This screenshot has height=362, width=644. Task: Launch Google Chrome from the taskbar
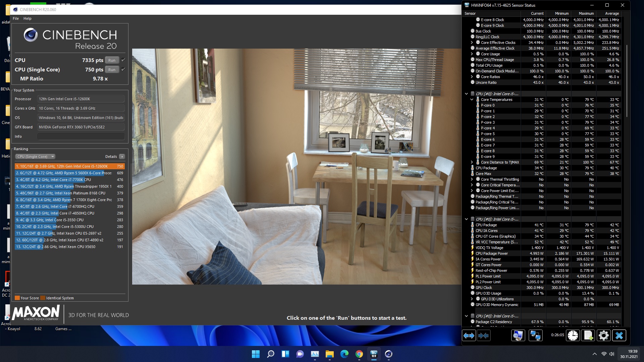click(x=359, y=354)
